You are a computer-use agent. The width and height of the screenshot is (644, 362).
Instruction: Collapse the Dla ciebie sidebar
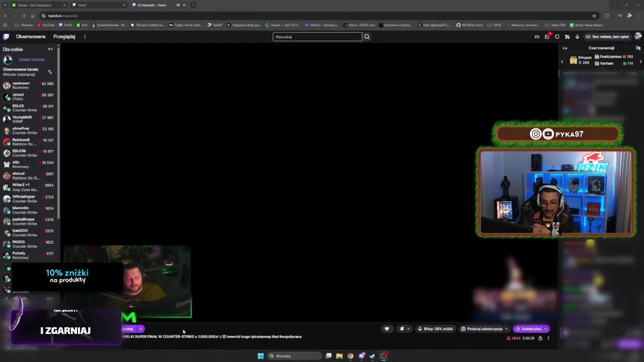(x=50, y=49)
